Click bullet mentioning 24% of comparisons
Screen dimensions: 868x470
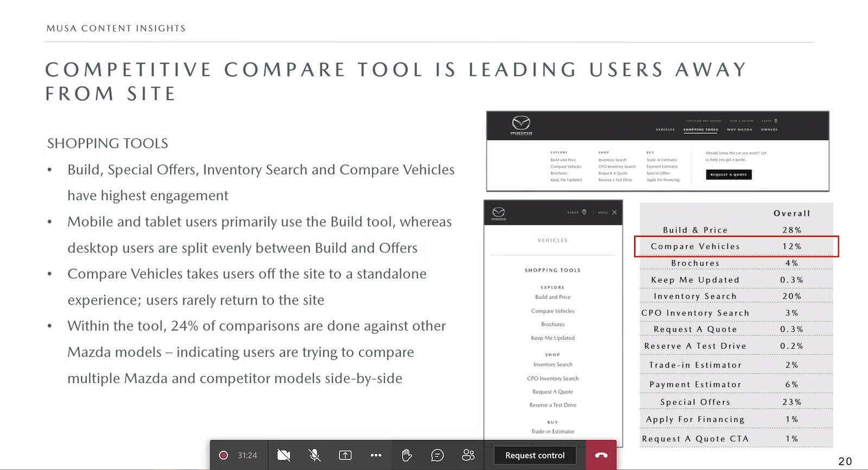point(256,352)
